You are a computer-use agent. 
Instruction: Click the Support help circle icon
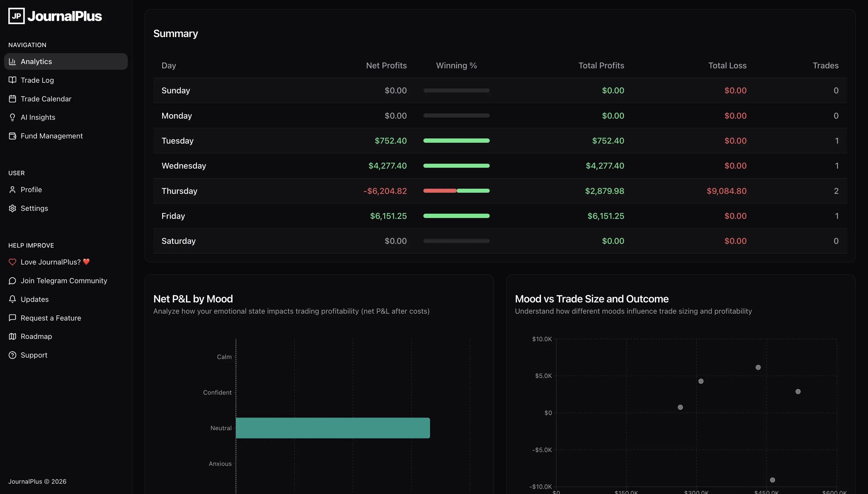tap(13, 355)
